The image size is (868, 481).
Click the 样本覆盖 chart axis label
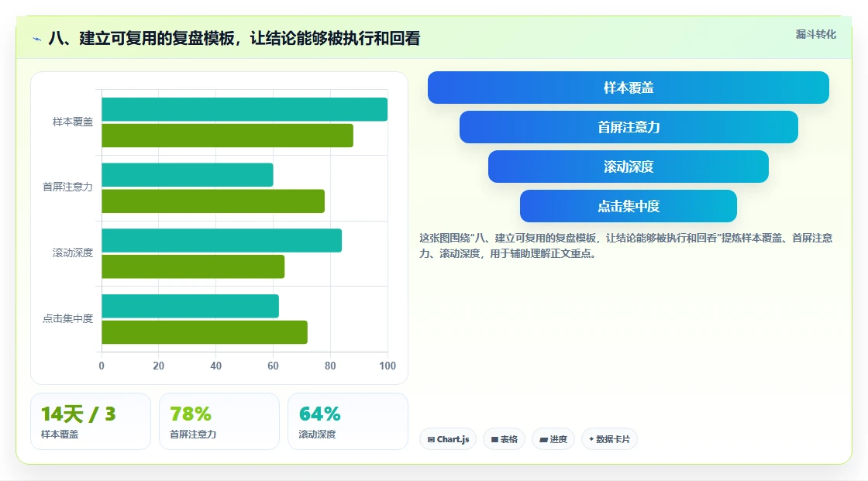(73, 122)
